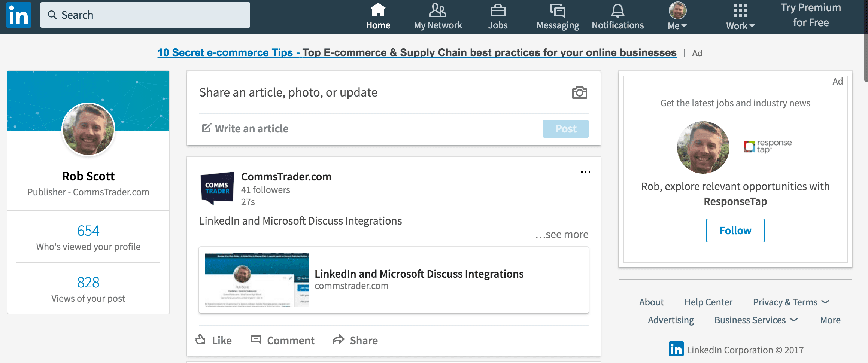Expand the Privacy & Terms dropdown
Viewport: 868px width, 363px height.
[x=791, y=302]
